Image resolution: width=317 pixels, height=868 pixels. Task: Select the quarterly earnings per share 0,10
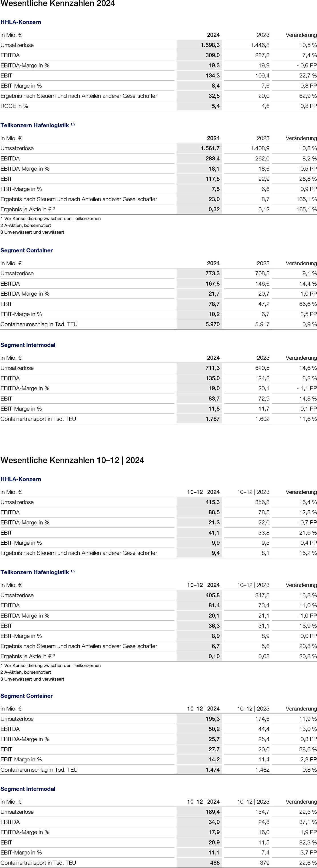214,656
